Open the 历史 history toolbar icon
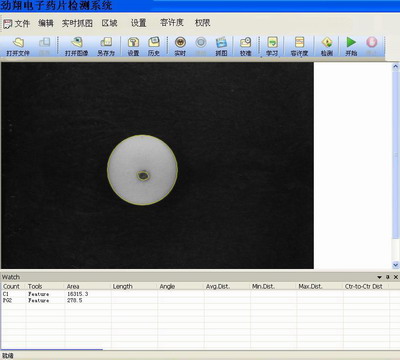The width and height of the screenshot is (400, 360). pos(154,46)
